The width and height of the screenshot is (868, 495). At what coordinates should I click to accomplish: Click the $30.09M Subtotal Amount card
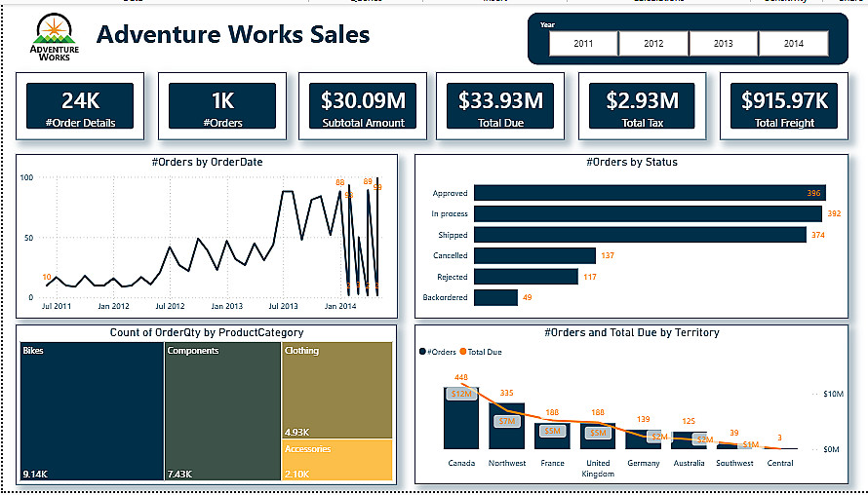pos(363,106)
